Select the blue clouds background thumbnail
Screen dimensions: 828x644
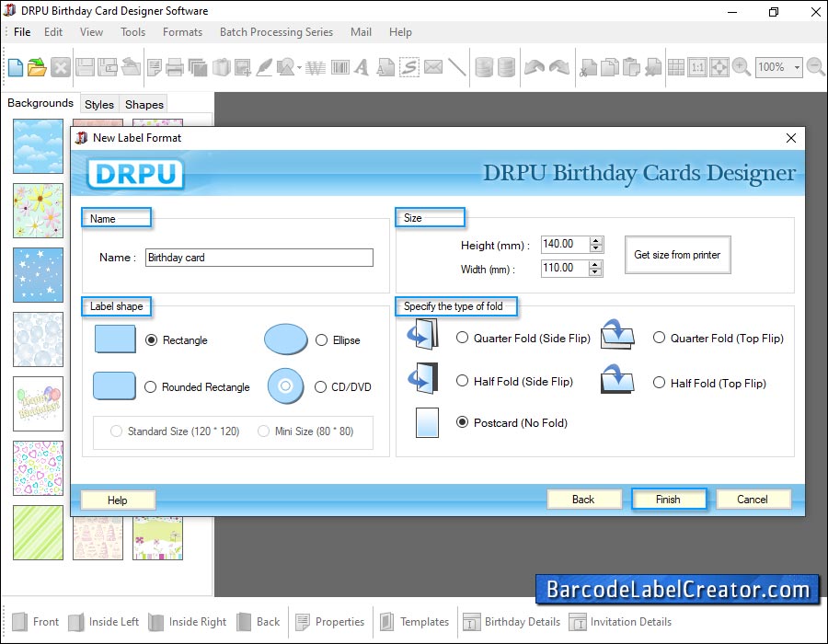(38, 146)
